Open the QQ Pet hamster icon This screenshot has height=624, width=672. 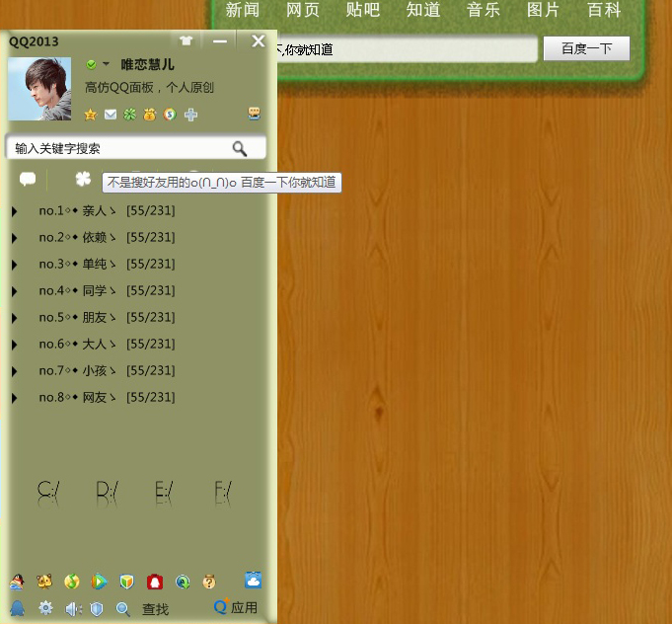coord(44,582)
